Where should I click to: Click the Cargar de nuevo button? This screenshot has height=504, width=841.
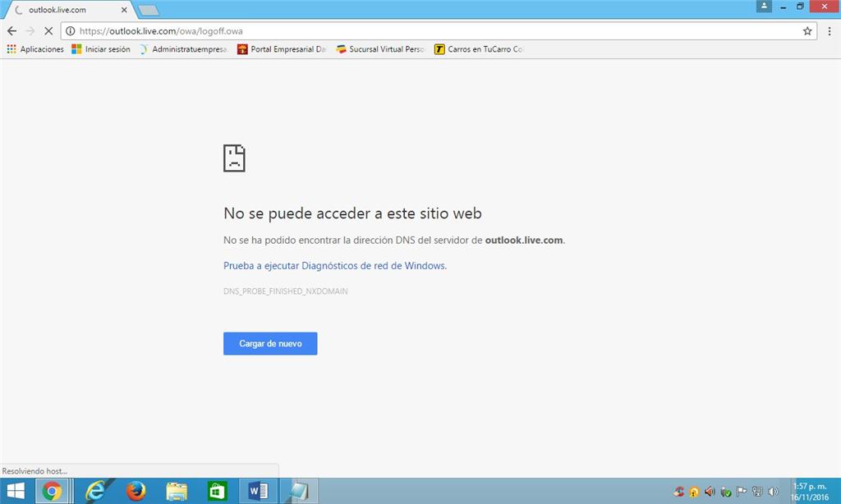click(270, 343)
